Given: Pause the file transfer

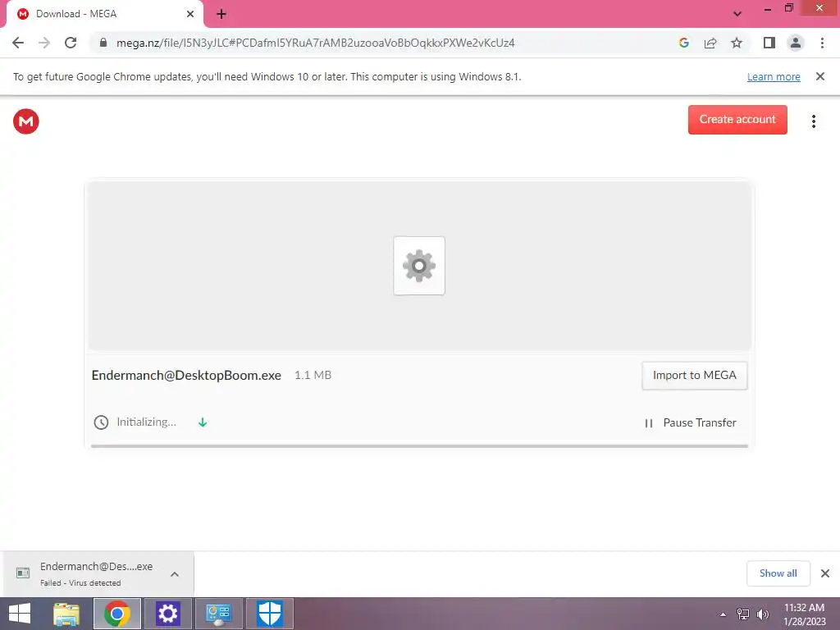Looking at the screenshot, I should pos(690,422).
